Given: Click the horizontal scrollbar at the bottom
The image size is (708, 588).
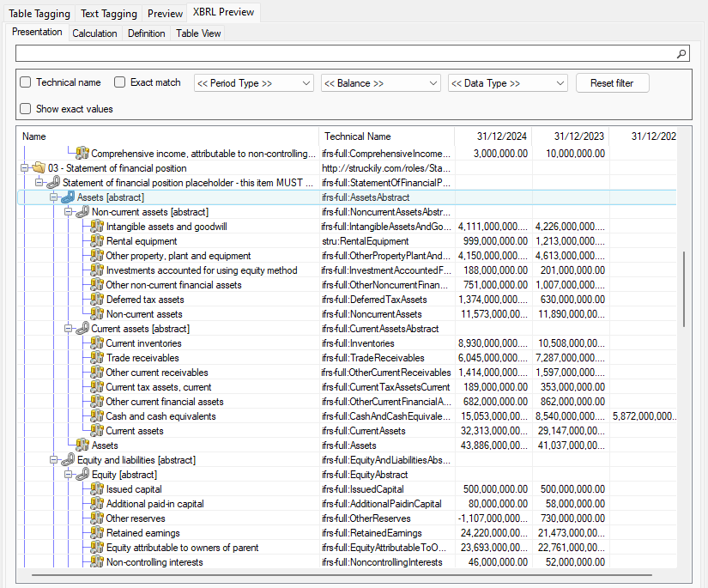Looking at the screenshot, I should pyautogui.click(x=342, y=575).
